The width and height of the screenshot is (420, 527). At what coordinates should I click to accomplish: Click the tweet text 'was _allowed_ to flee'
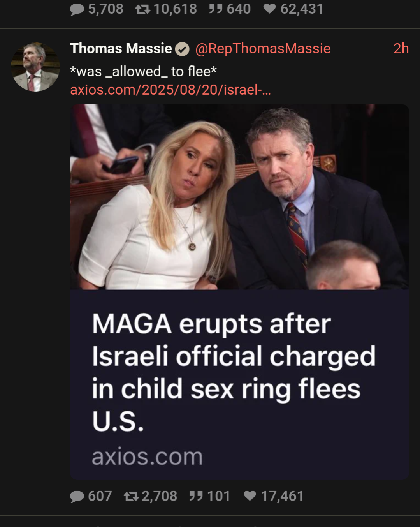click(143, 72)
